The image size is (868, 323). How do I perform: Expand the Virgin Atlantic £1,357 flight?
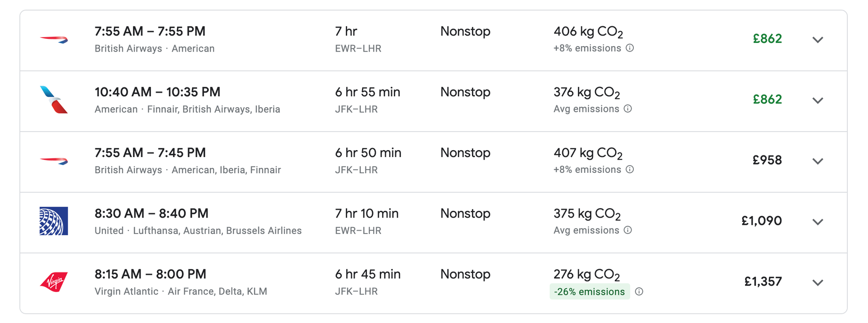[x=817, y=282]
